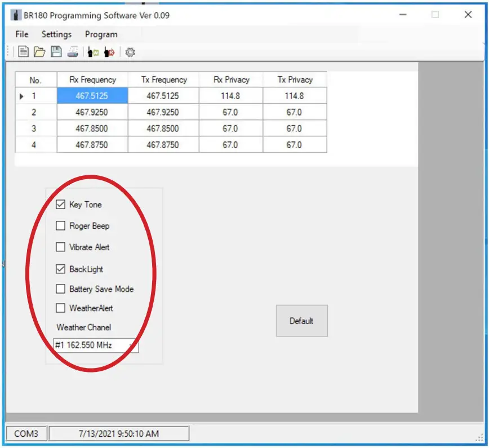489x448 pixels.
Task: Click the BR180 app icon in title bar
Action: click(16, 15)
